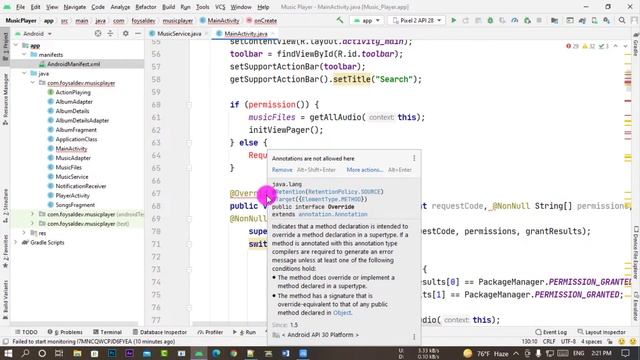Viewport: 640px width, 360px height.
Task: Open the app run configuration dropdown
Action: point(367,20)
